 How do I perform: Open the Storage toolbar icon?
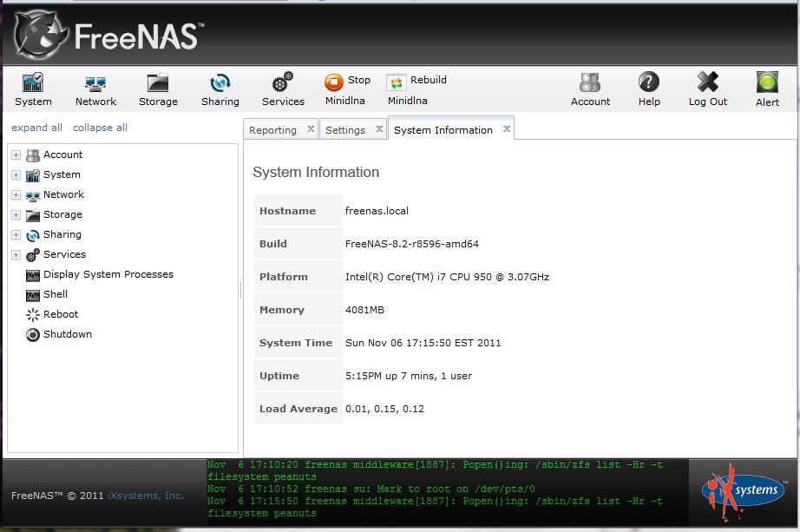158,89
